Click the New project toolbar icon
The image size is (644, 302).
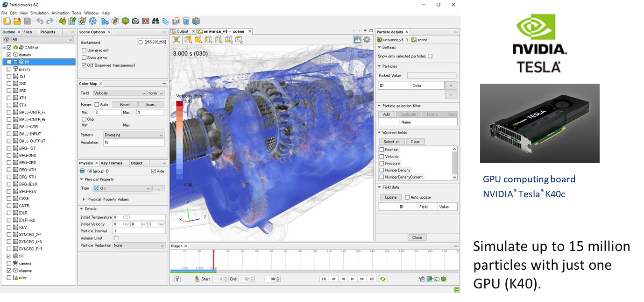7,21
